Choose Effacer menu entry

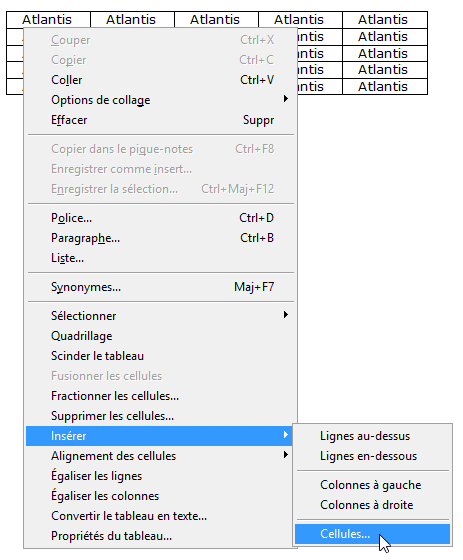(x=160, y=120)
